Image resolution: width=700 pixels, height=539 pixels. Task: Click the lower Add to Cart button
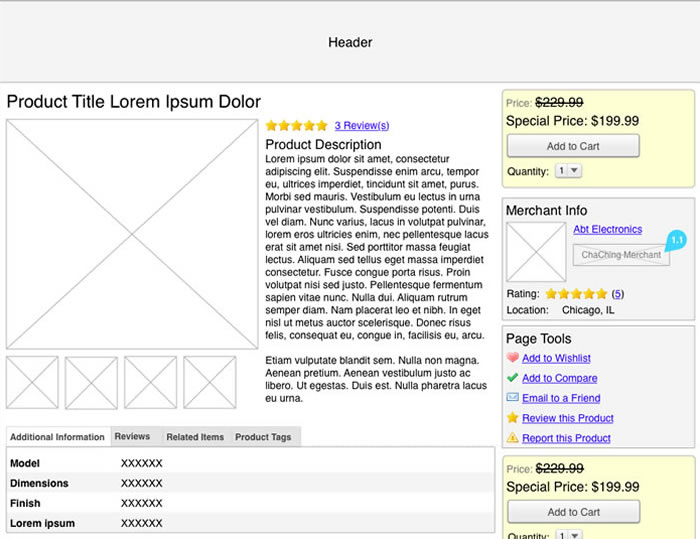click(x=574, y=512)
